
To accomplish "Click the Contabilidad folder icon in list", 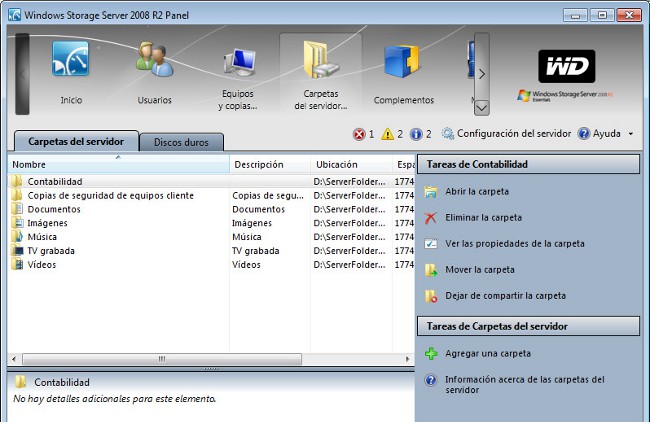I will point(17,181).
